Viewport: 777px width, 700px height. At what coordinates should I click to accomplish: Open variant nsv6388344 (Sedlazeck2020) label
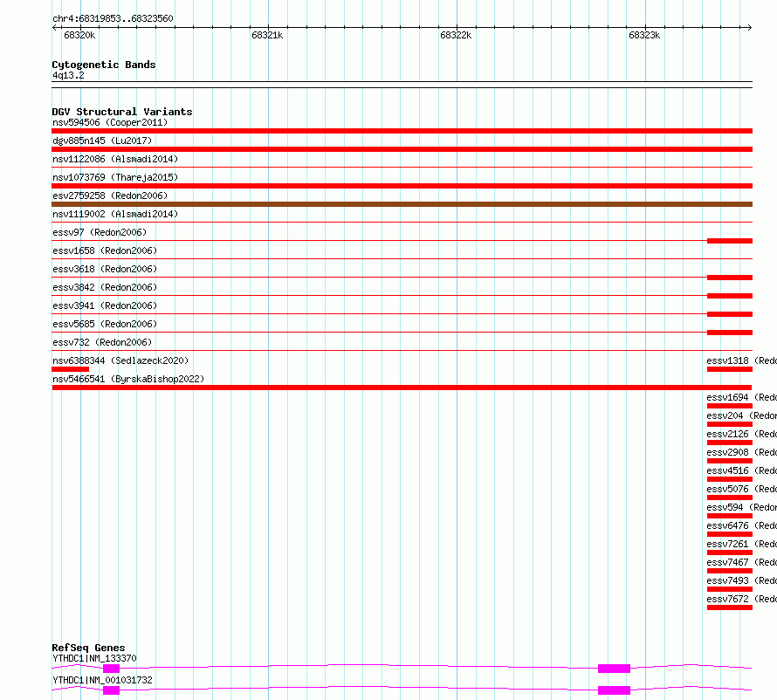point(120,360)
